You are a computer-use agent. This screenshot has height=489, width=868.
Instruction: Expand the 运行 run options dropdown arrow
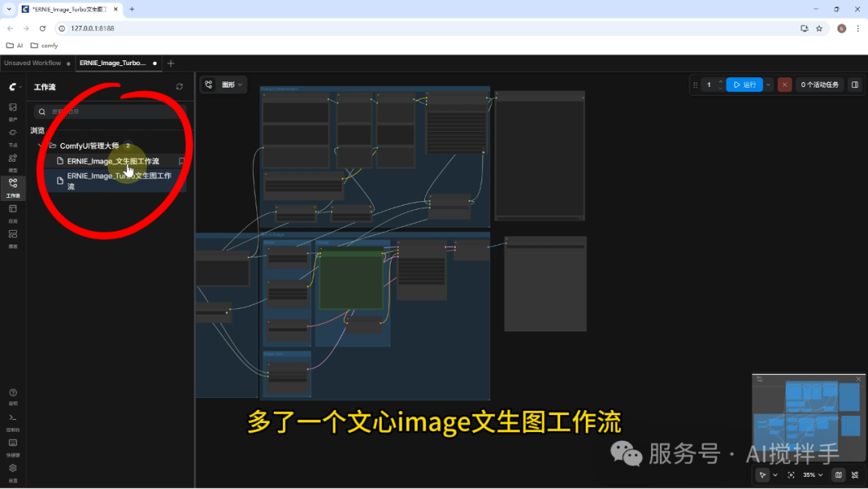click(x=768, y=84)
